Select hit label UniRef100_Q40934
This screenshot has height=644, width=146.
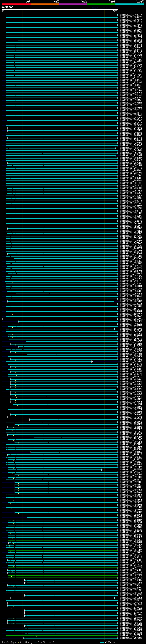point(131,633)
